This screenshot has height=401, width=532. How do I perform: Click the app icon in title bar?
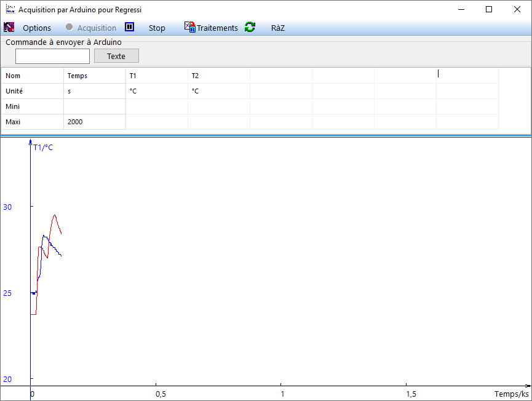tap(10, 9)
